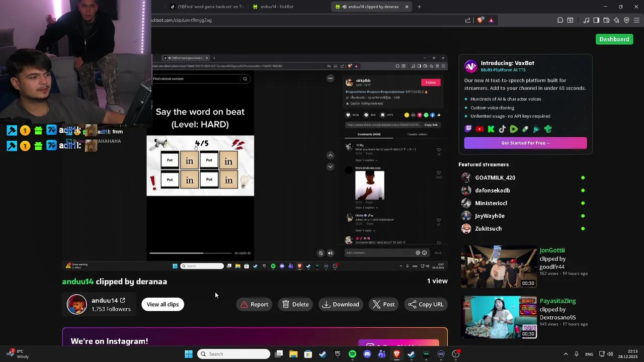Open Microsoft Store from the taskbar

[x=308, y=354]
